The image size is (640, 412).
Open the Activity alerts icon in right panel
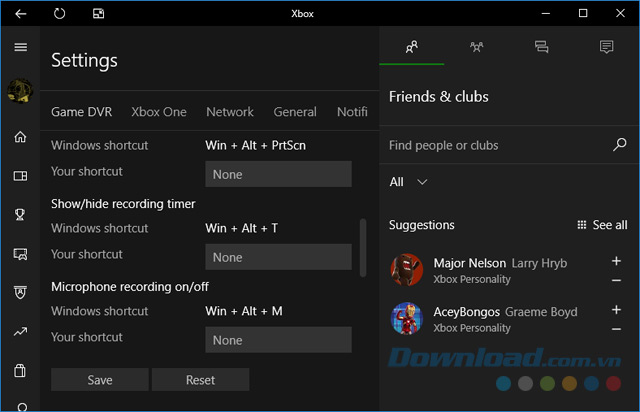tap(606, 47)
